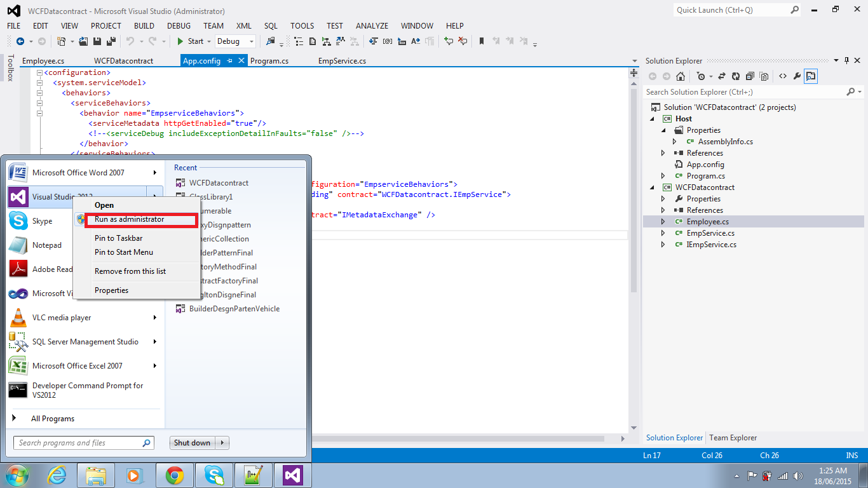This screenshot has height=488, width=868.
Task: Open the TOOLS menu
Action: (x=302, y=26)
